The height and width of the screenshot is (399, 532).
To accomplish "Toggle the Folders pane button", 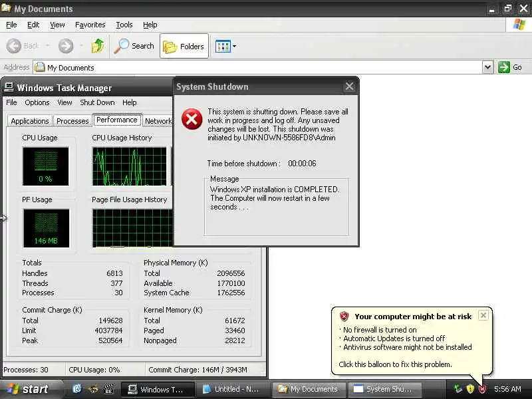I will click(184, 46).
